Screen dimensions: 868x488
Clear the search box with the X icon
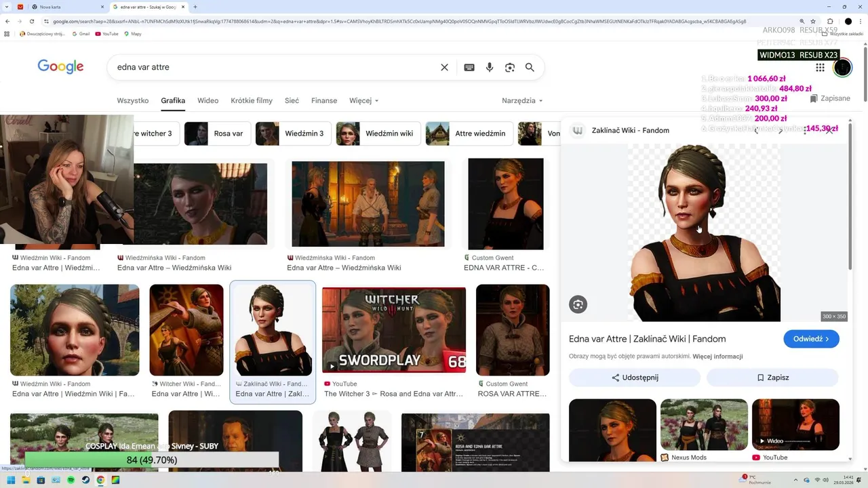click(444, 67)
